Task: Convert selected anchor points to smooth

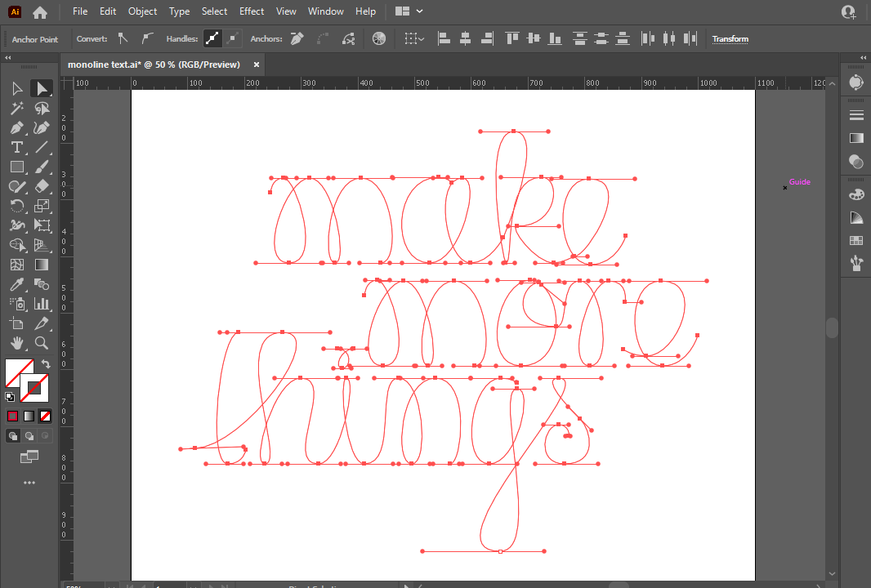Action: [147, 38]
